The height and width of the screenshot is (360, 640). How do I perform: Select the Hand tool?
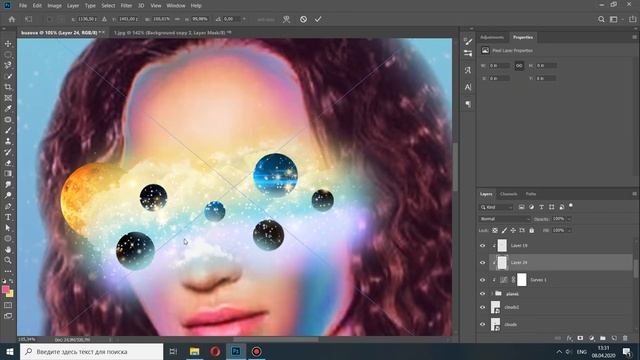[x=8, y=249]
